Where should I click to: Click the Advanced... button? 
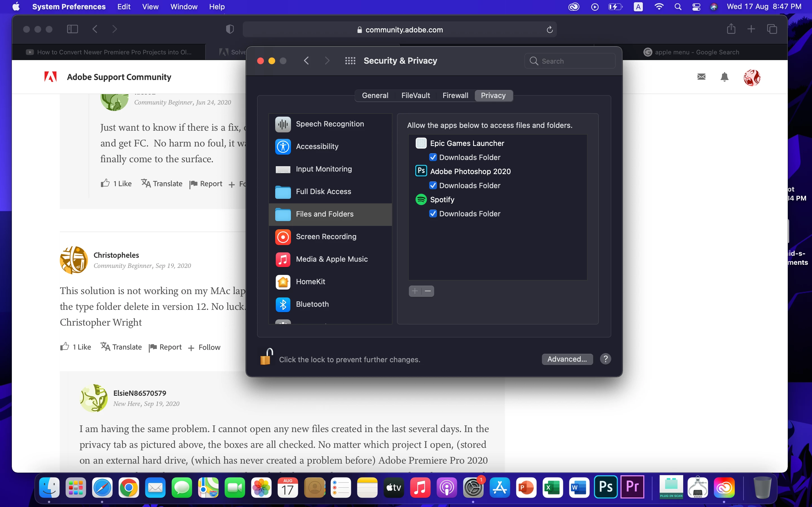[567, 359]
